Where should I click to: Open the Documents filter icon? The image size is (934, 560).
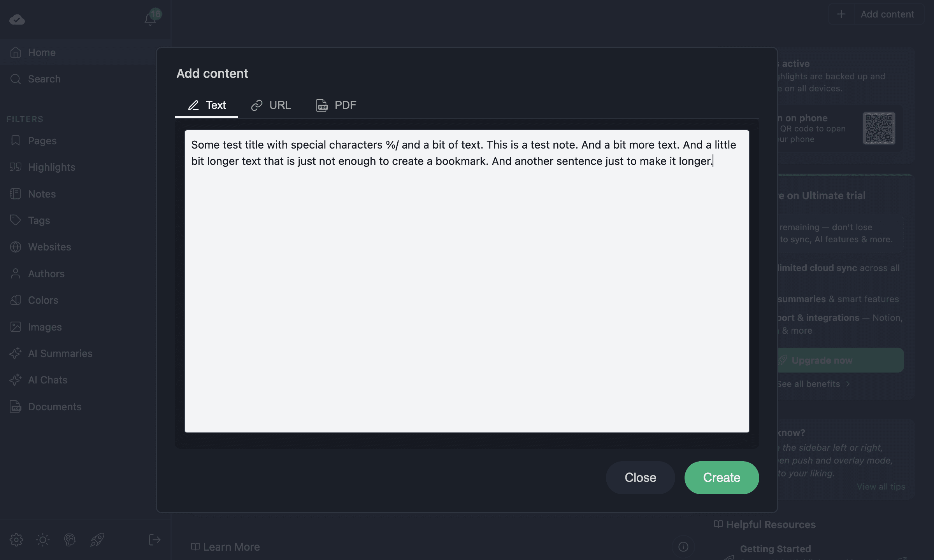(x=16, y=406)
